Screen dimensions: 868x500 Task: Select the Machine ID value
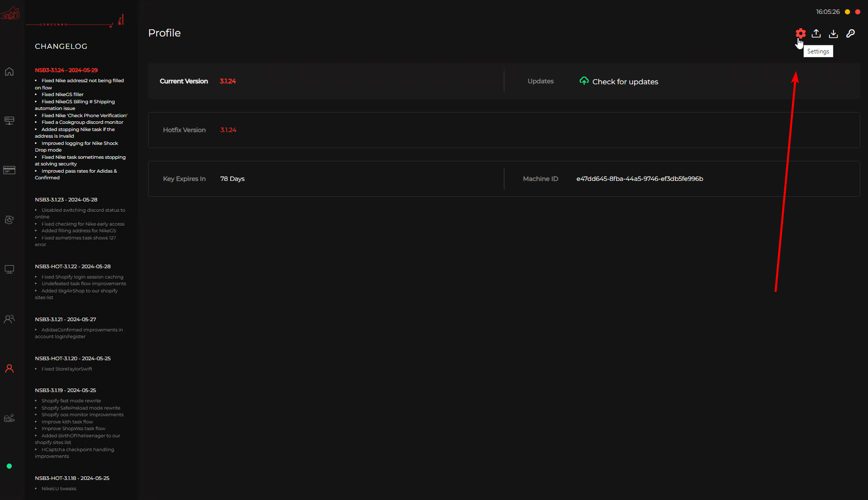640,178
